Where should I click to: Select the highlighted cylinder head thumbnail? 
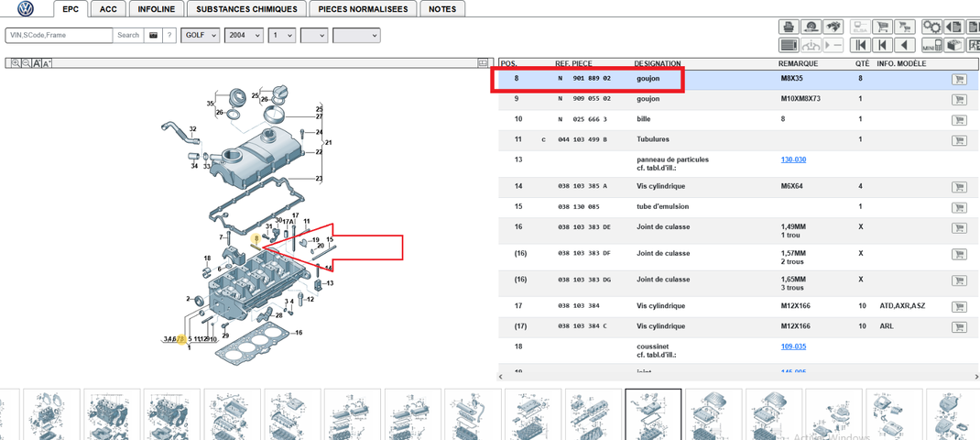(x=653, y=414)
